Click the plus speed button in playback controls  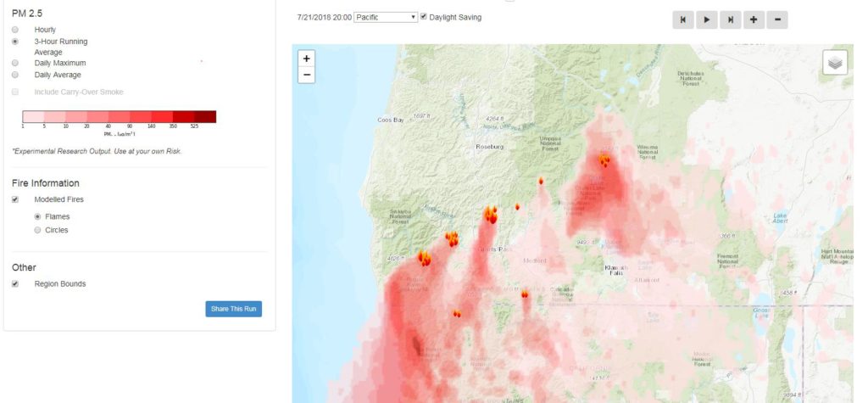(x=753, y=20)
